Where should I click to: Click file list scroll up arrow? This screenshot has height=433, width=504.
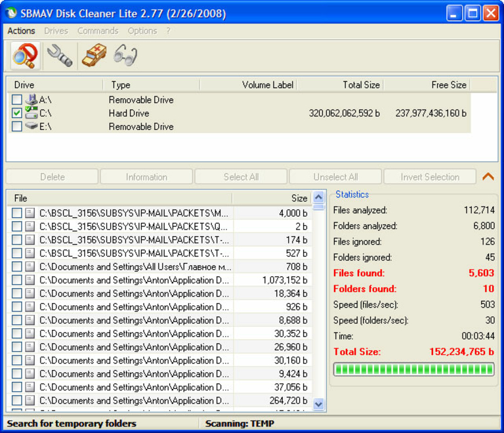click(x=318, y=197)
